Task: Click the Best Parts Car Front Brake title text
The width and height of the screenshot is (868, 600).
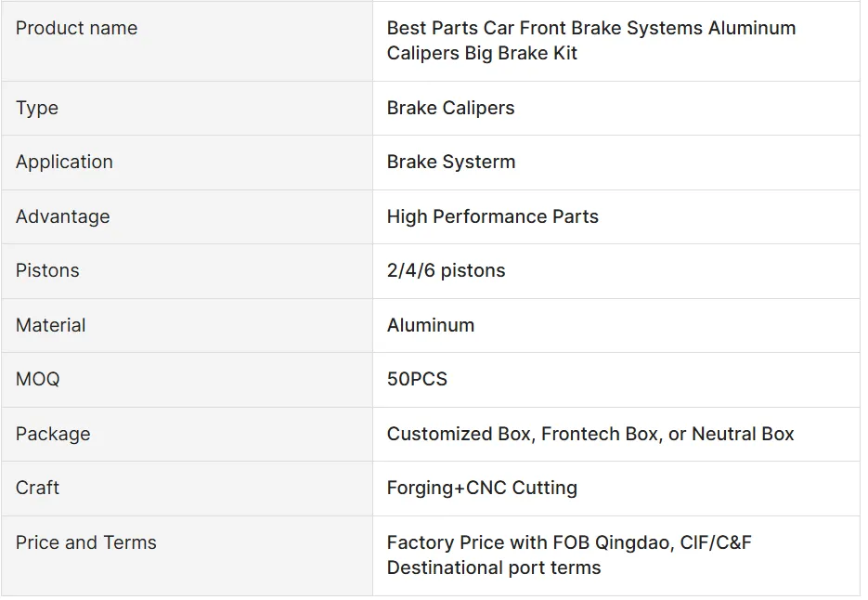Action: pyautogui.click(x=590, y=41)
